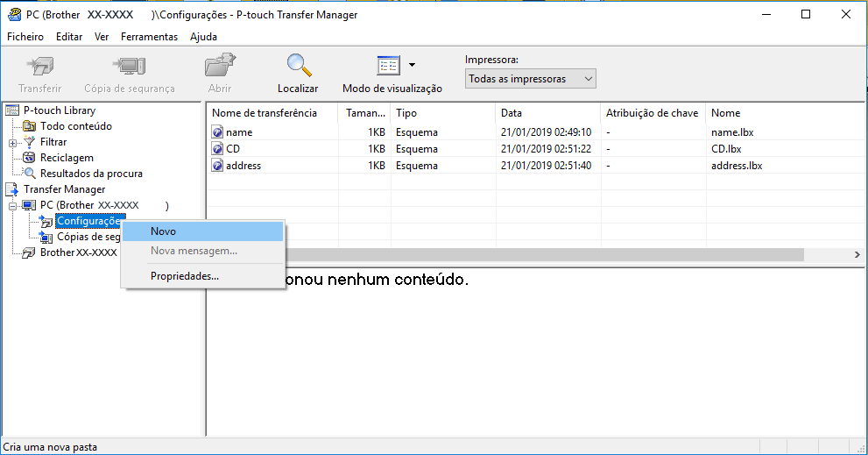This screenshot has width=868, height=455.
Task: Open the Ferramentas menu
Action: click(x=150, y=37)
